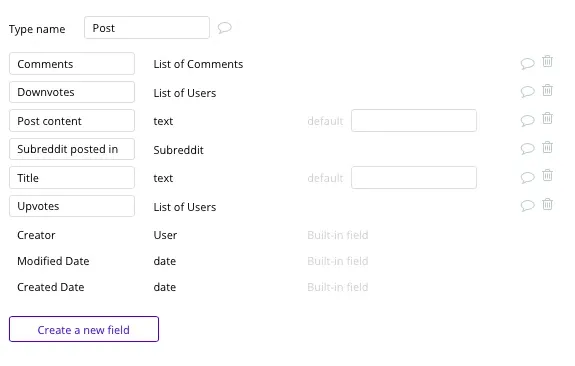
Task: Select the text type of Post content
Action: 163,121
